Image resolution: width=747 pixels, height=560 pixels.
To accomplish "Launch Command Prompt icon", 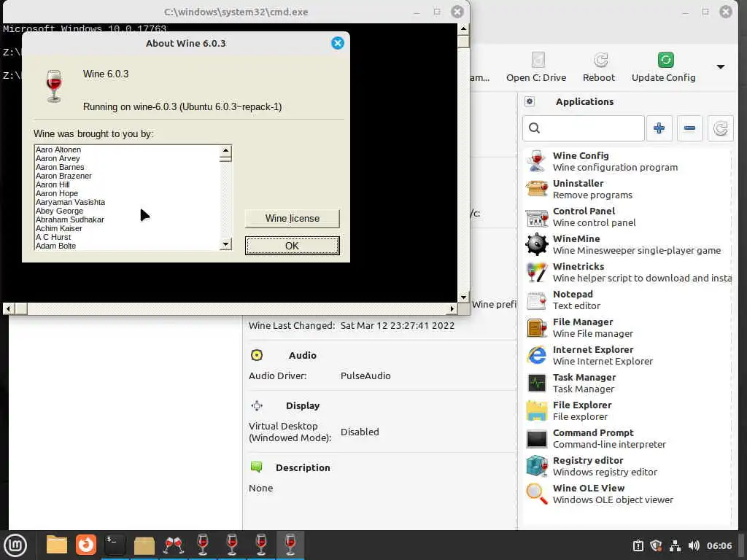I will click(x=536, y=438).
